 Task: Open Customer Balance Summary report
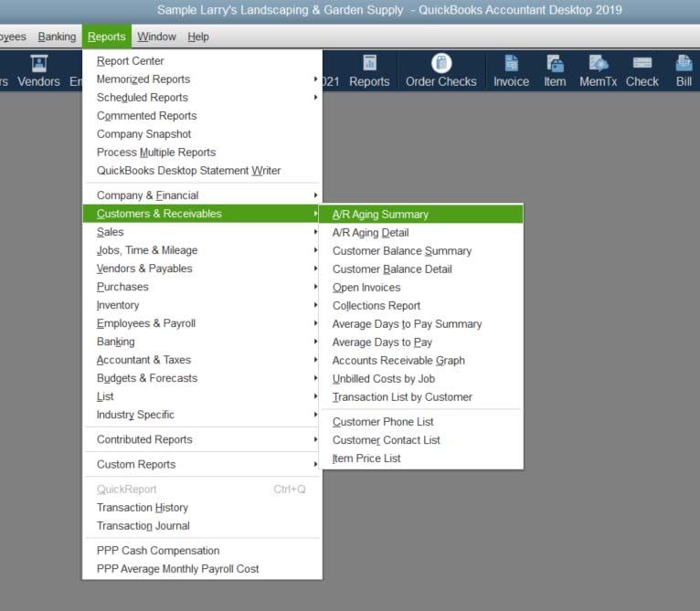pos(421,251)
